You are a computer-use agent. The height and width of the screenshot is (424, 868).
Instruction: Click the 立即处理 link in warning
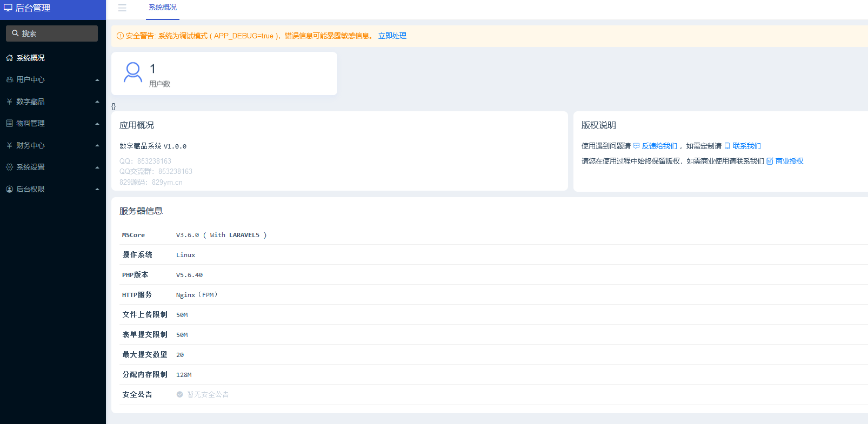(x=392, y=36)
